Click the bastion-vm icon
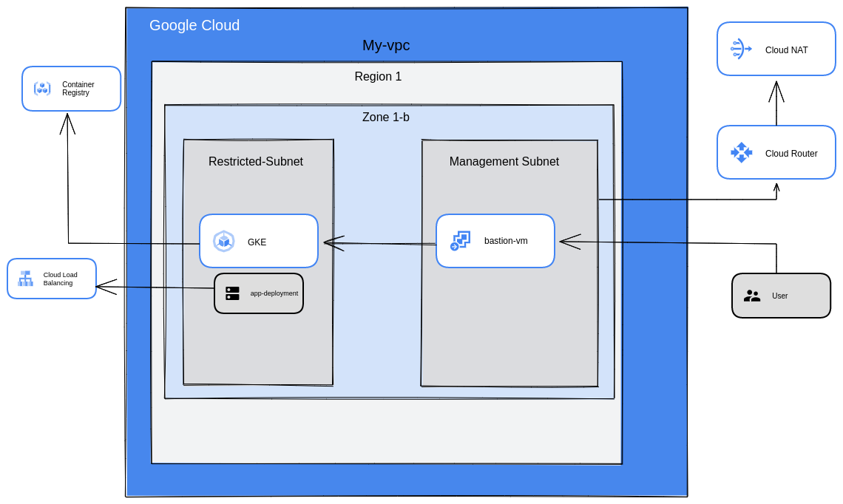 coord(460,240)
